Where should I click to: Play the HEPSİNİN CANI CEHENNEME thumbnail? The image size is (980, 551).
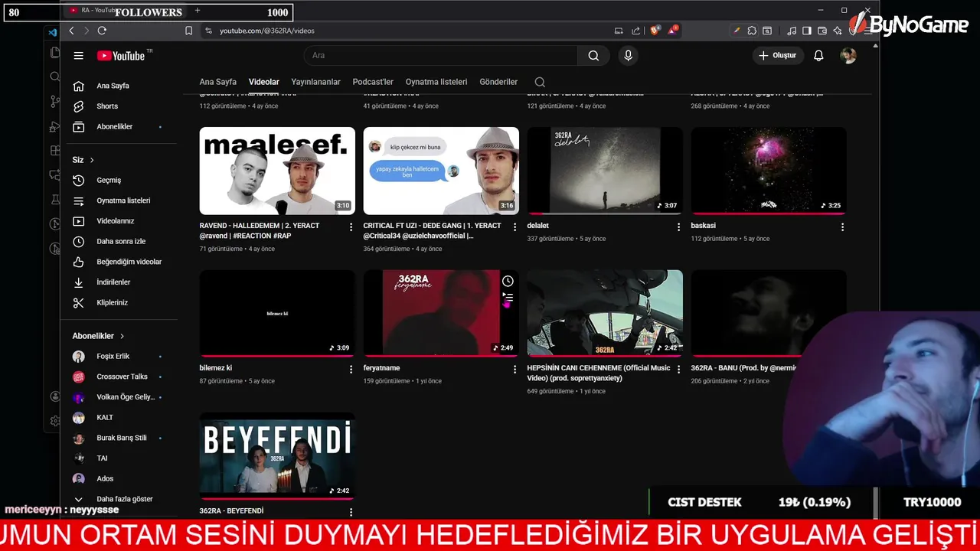coord(605,313)
